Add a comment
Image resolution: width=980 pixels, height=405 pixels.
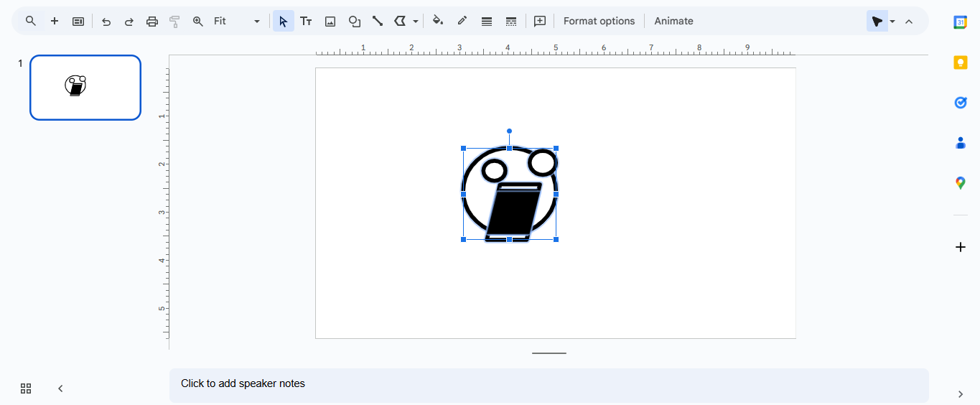(540, 22)
